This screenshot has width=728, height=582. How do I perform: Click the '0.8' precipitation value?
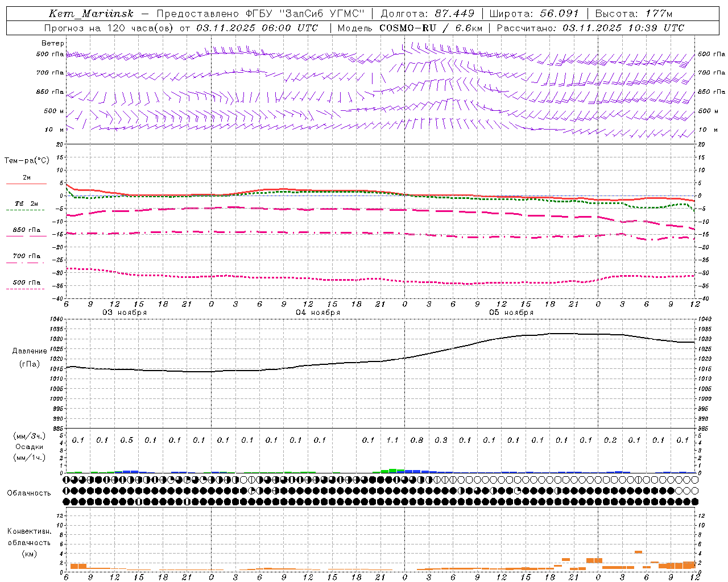click(x=417, y=440)
